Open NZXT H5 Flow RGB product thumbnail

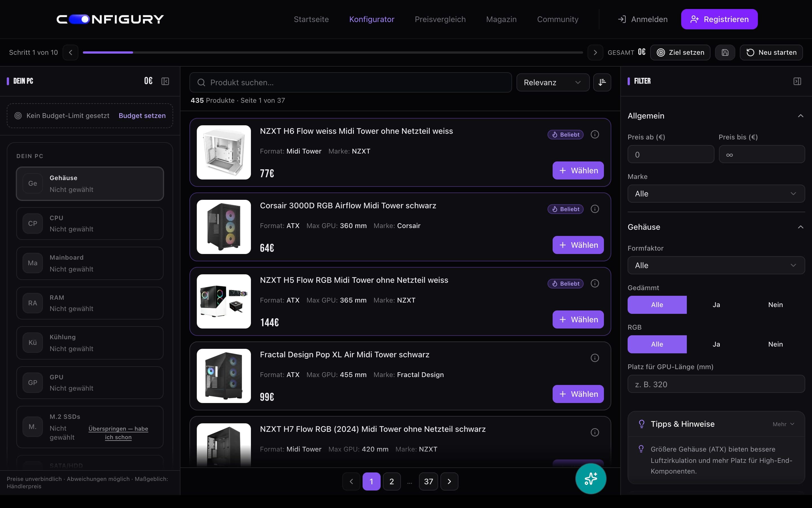(x=224, y=301)
